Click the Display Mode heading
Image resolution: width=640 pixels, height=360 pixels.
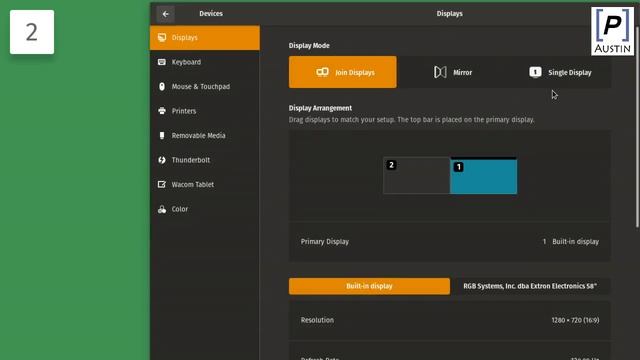(309, 46)
